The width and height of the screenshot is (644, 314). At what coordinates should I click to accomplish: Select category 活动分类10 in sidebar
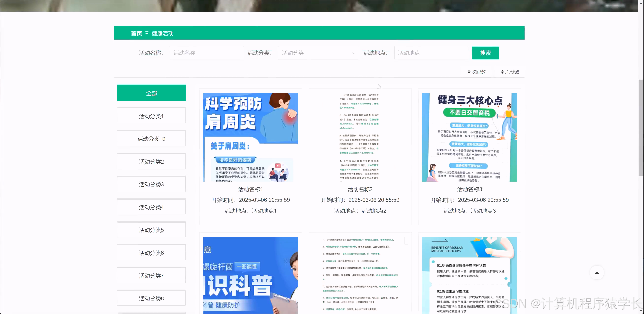[151, 139]
